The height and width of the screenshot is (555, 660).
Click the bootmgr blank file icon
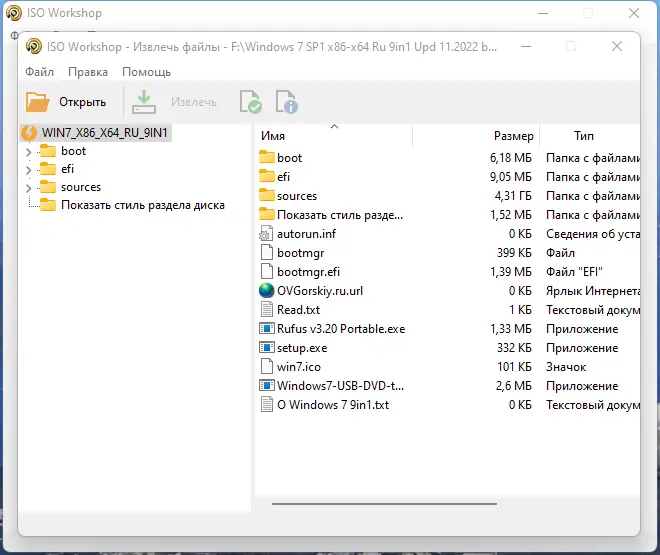(266, 252)
